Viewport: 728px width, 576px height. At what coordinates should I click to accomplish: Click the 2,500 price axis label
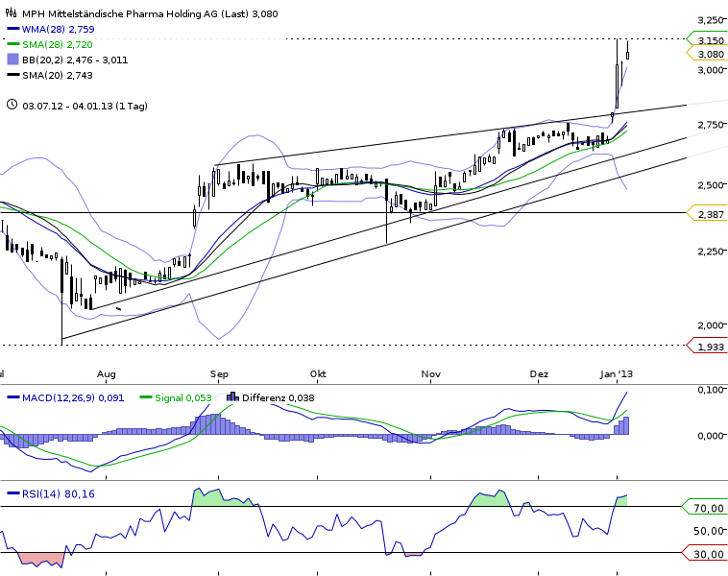coord(711,184)
